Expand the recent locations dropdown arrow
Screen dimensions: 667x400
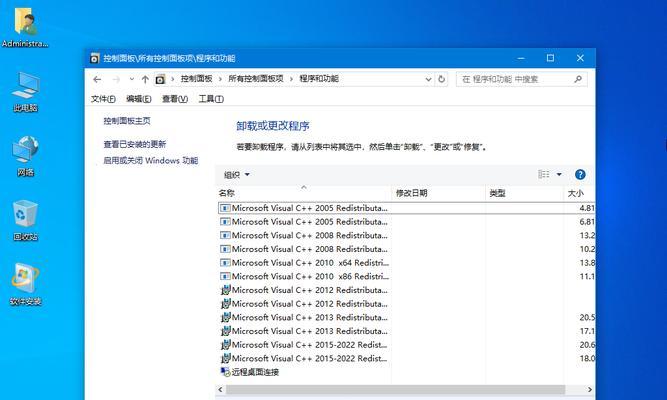coord(131,79)
